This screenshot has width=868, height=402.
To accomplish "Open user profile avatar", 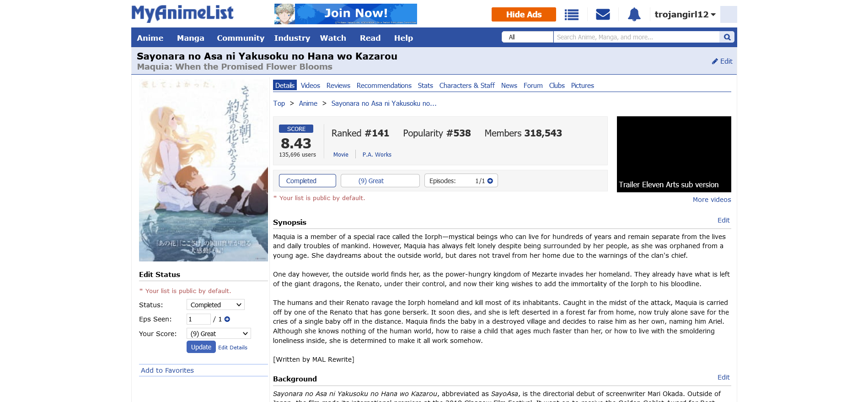I will (729, 14).
